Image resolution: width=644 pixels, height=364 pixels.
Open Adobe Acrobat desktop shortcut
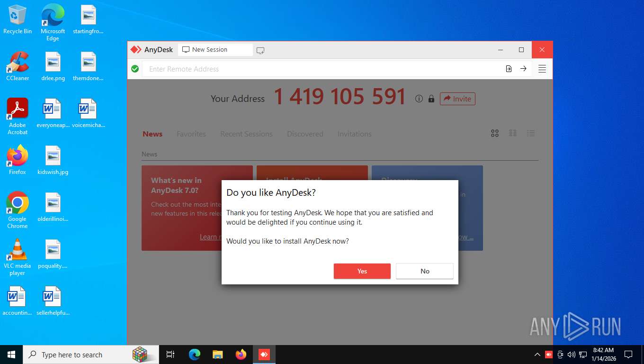[18, 117]
